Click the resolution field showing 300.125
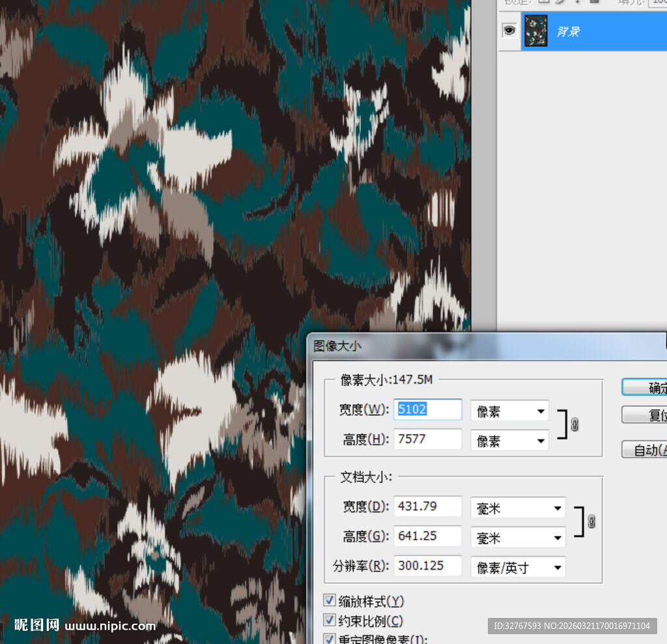Viewport: 667px width, 644px height. click(428, 566)
